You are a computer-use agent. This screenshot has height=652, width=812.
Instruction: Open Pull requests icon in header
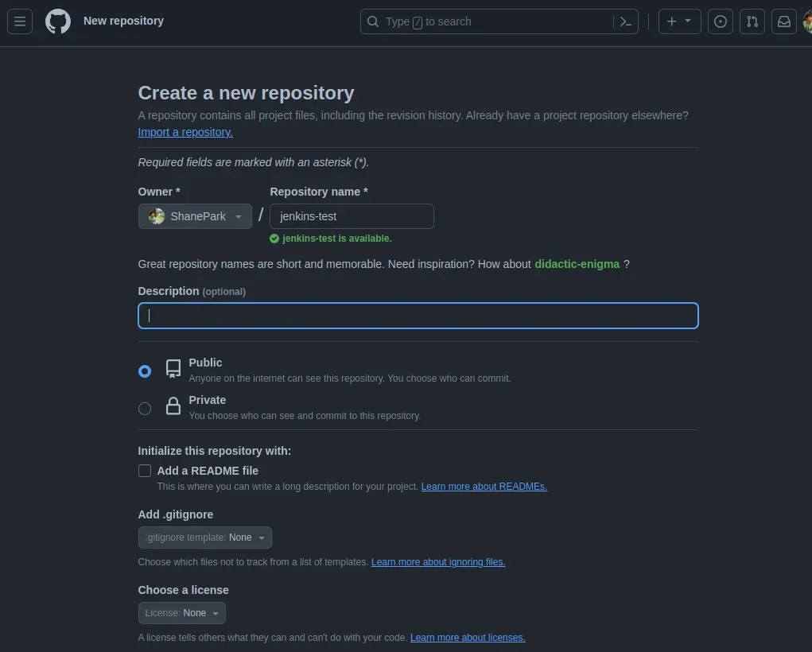tap(752, 21)
